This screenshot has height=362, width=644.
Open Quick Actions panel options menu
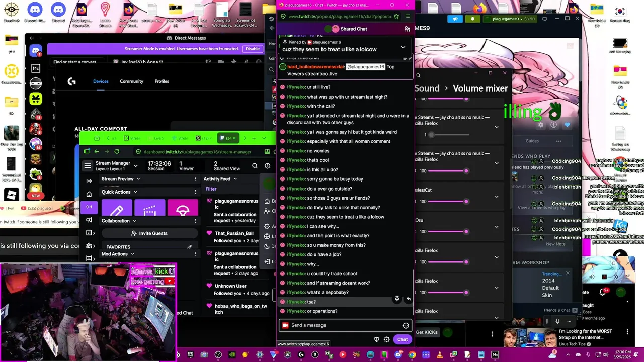[196, 192]
